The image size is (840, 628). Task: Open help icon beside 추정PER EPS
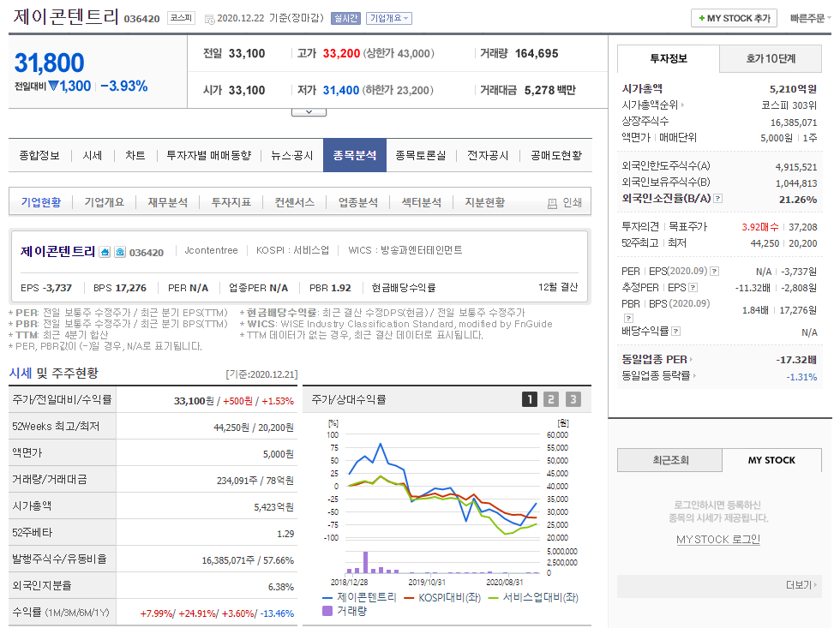point(693,288)
